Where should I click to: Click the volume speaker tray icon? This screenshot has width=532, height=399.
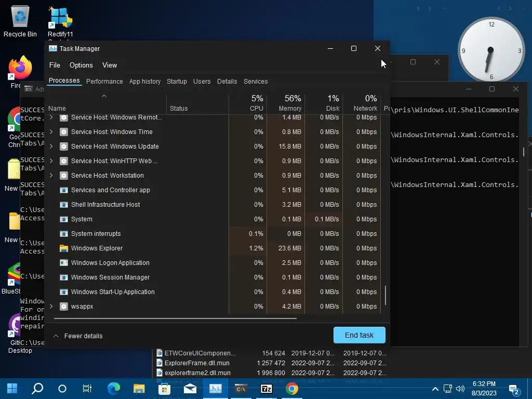[x=460, y=389]
